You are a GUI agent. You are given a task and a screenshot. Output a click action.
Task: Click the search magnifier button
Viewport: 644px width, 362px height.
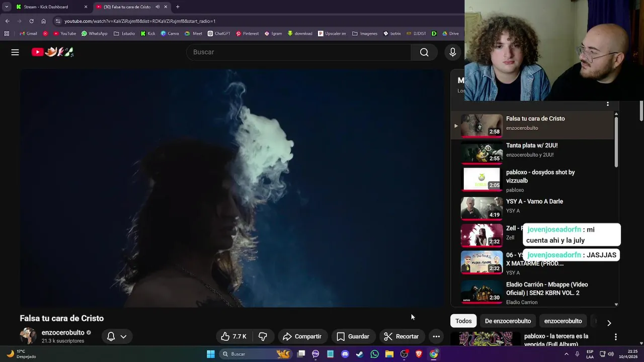pyautogui.click(x=424, y=52)
